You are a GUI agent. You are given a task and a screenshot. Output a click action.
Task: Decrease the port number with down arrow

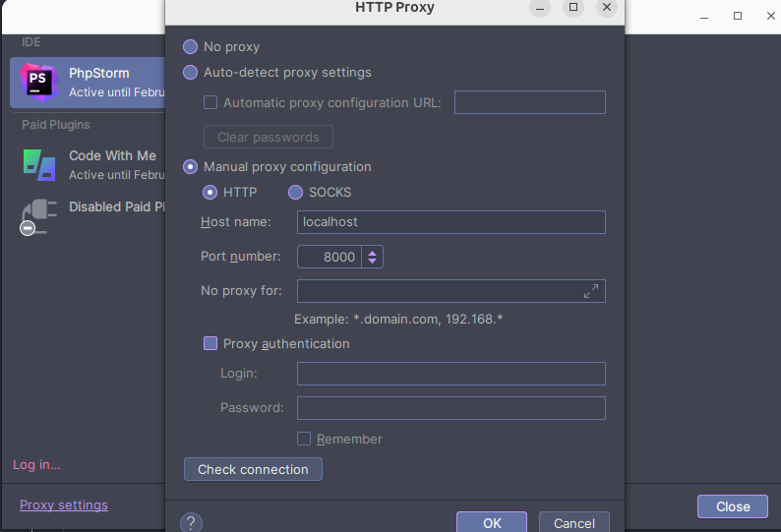pos(372,262)
